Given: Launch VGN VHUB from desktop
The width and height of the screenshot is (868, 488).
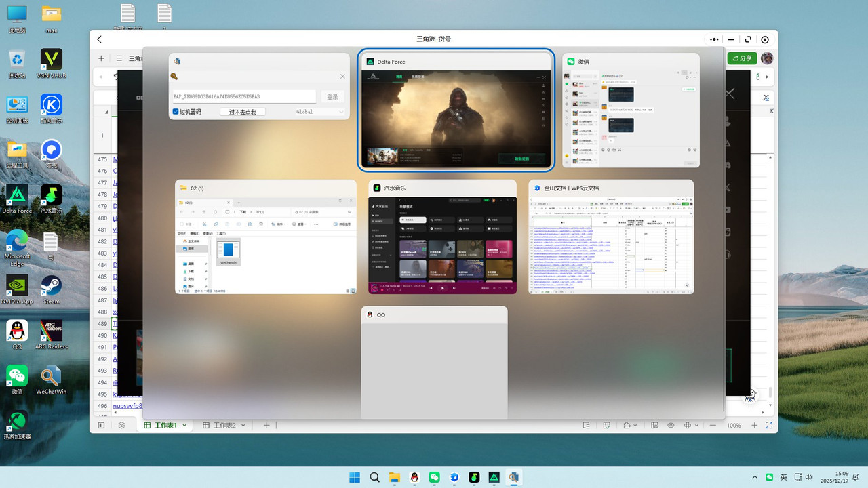Looking at the screenshot, I should click(52, 64).
